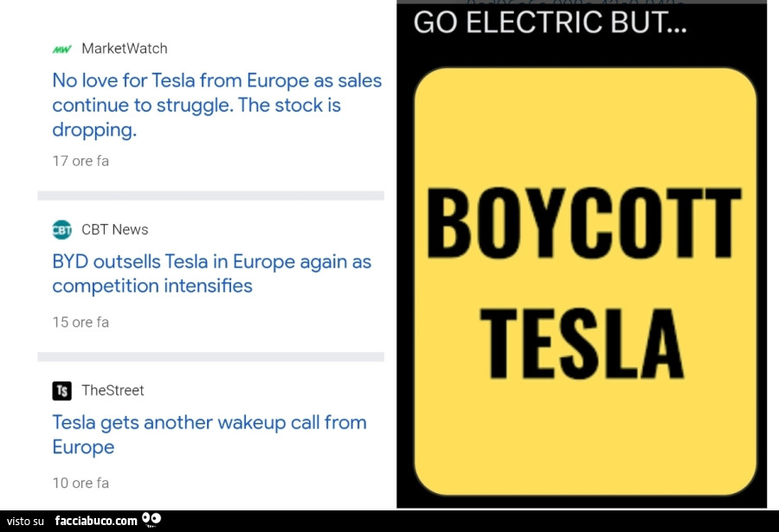Screen dimensions: 779x532
Task: Click the '17 ore fa' timestamp
Action: tap(80, 161)
